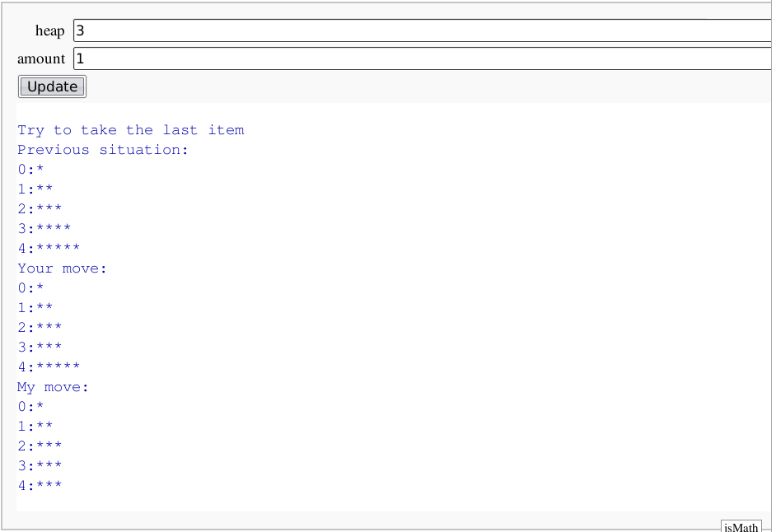
Task: Click heap 4 row under Your move
Action: (49, 367)
